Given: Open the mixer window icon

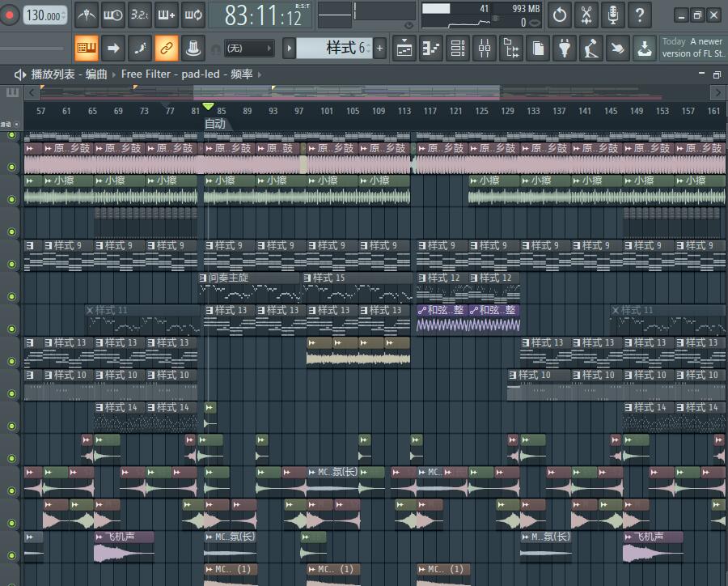Looking at the screenshot, I should (484, 49).
